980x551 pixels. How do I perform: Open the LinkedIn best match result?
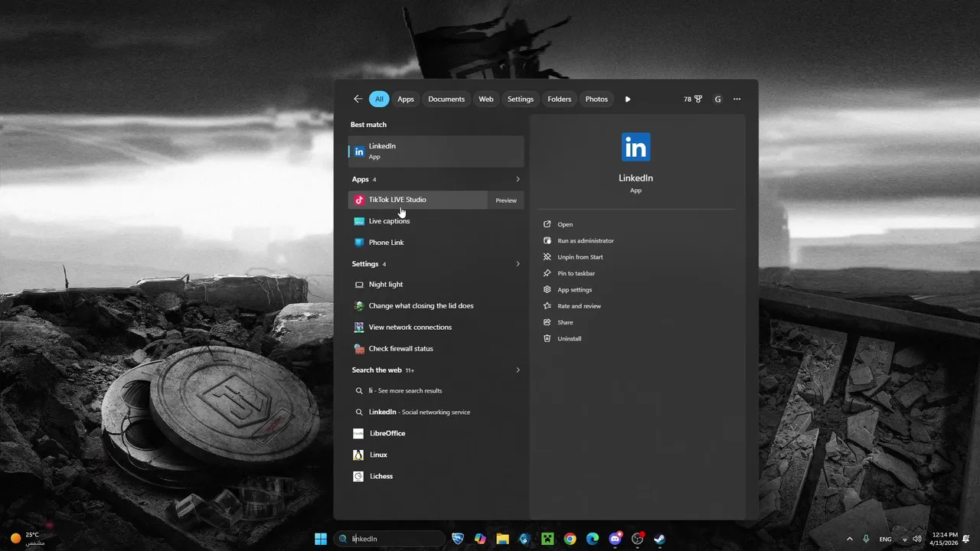tap(436, 151)
